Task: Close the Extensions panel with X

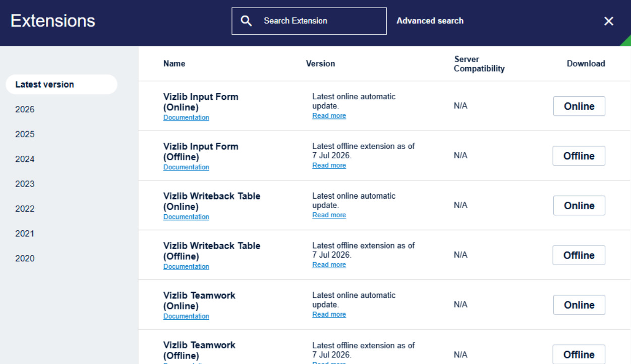Action: (x=609, y=21)
